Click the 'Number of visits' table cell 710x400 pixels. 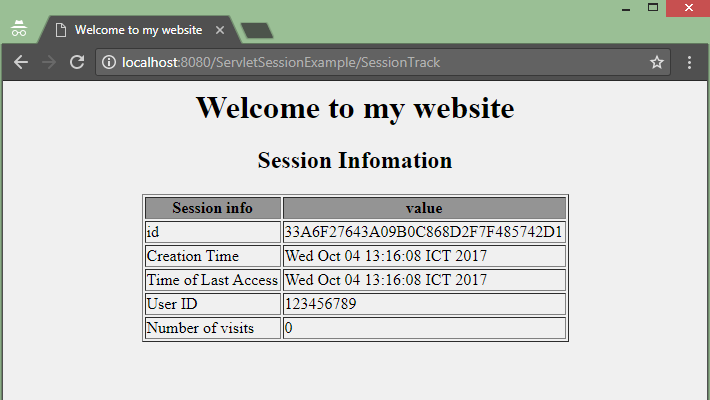point(200,328)
